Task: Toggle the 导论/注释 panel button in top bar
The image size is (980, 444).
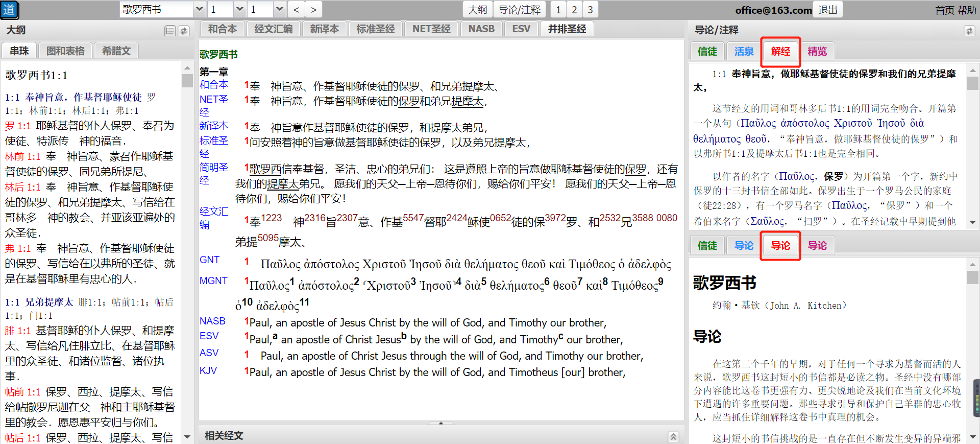Action: pos(519,10)
